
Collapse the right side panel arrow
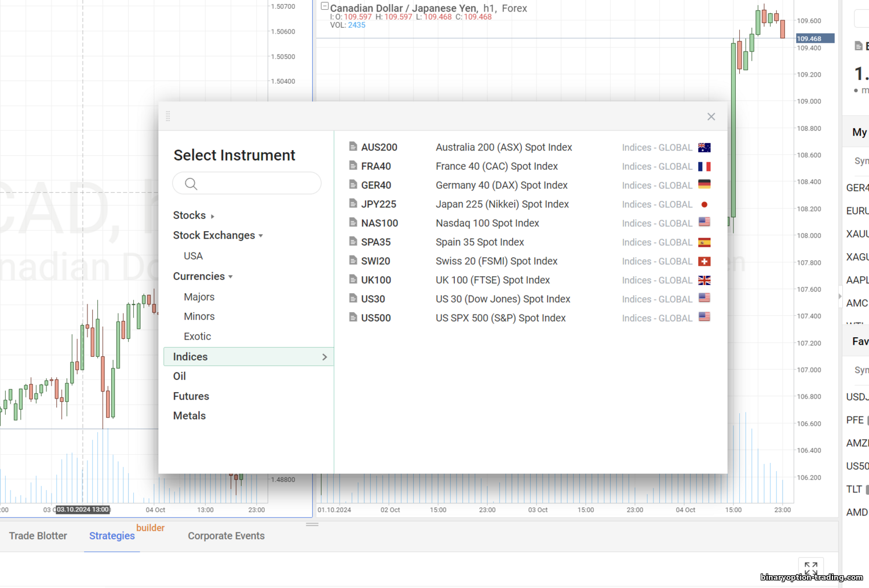(840, 296)
